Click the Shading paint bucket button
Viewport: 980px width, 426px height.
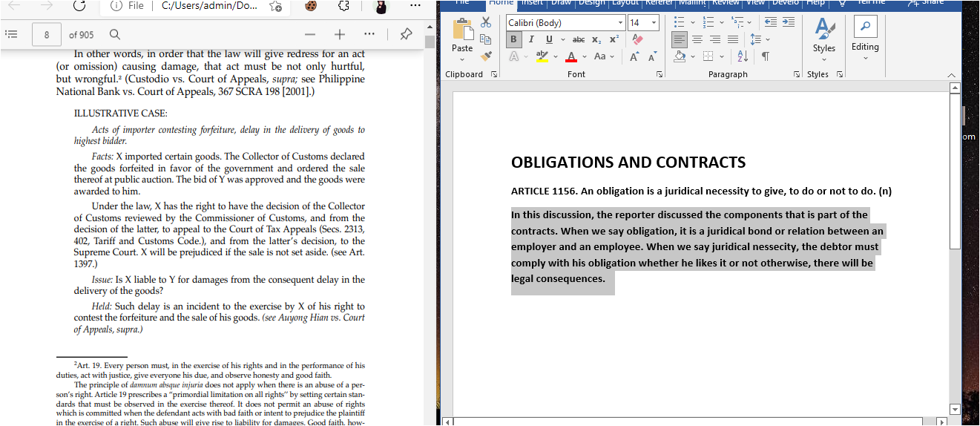coord(680,56)
